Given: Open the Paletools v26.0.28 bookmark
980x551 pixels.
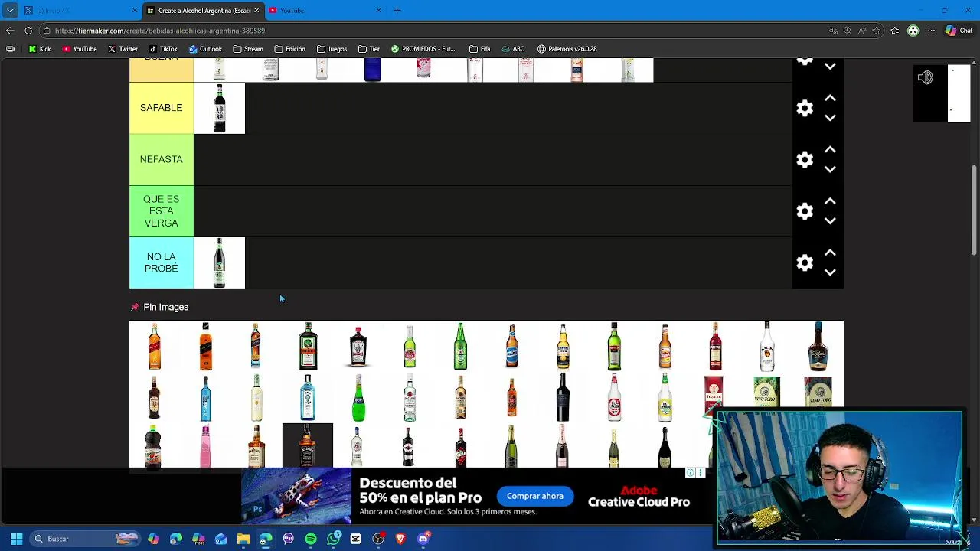Looking at the screenshot, I should pos(567,49).
